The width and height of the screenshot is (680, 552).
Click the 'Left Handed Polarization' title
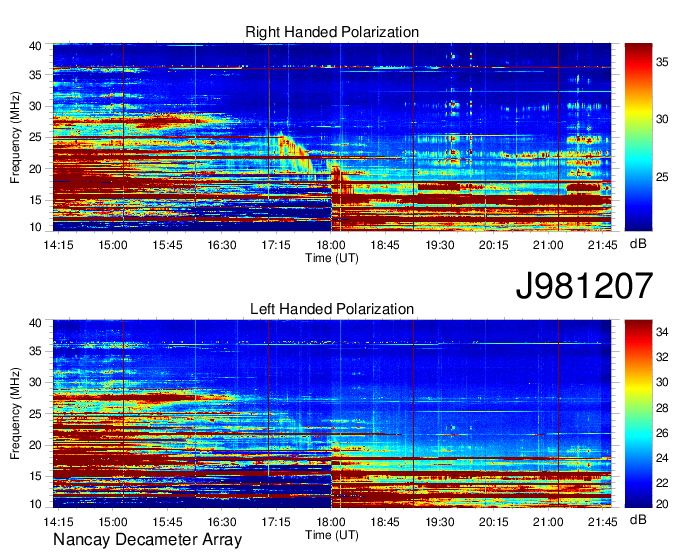click(x=332, y=309)
